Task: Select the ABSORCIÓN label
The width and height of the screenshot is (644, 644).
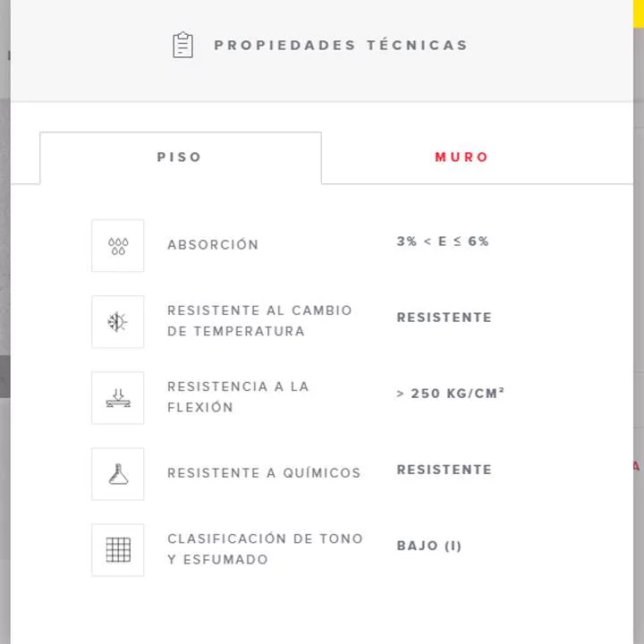Action: [213, 245]
